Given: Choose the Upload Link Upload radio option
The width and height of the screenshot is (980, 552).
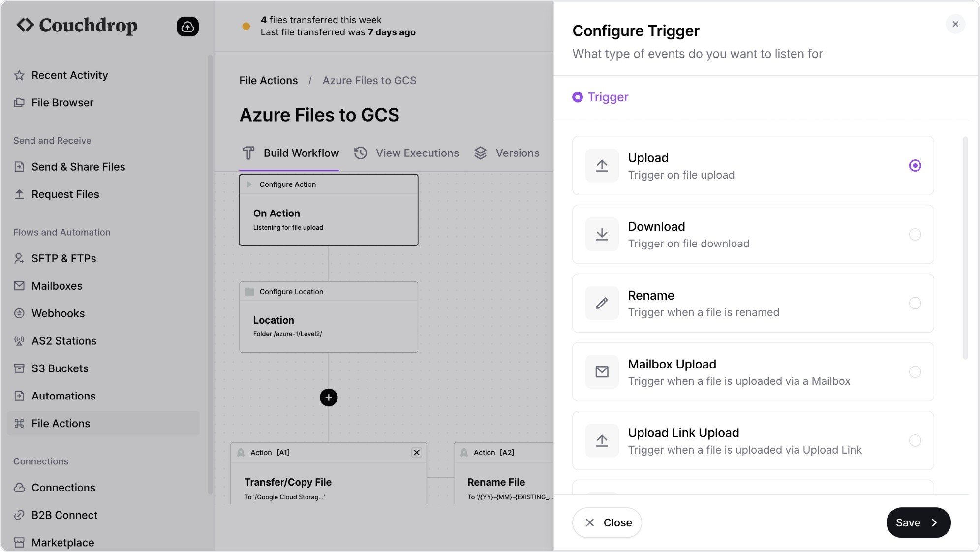Looking at the screenshot, I should pos(915,441).
